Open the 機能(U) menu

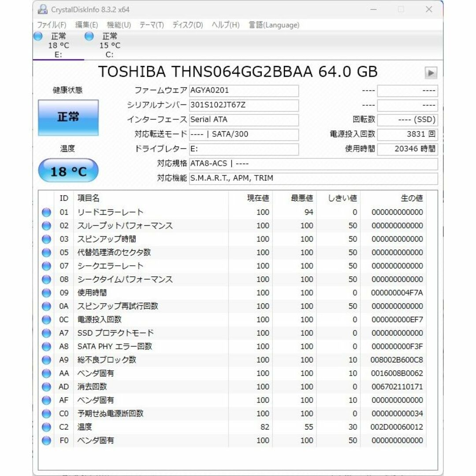click(x=119, y=25)
